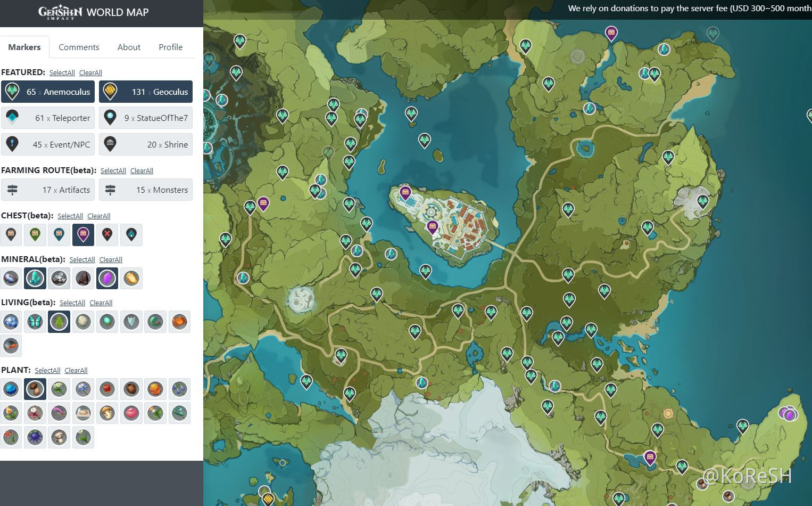Enable the butterfly filter under LIVING

point(35,322)
